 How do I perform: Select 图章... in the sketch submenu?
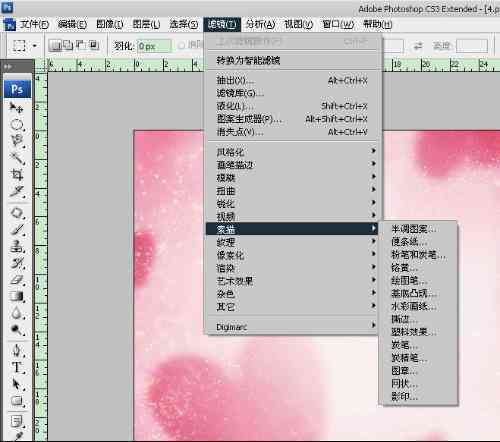pos(420,370)
